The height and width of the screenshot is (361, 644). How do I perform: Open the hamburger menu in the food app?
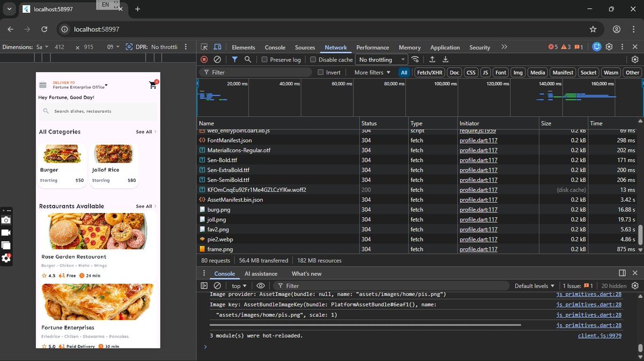(x=43, y=85)
